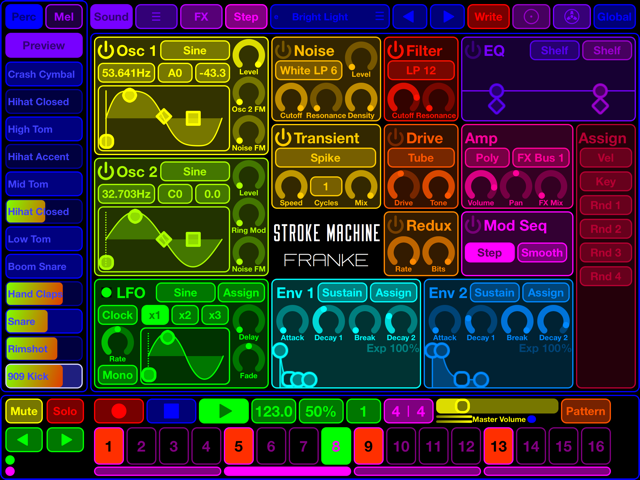Switch to the Step tab

tap(246, 17)
